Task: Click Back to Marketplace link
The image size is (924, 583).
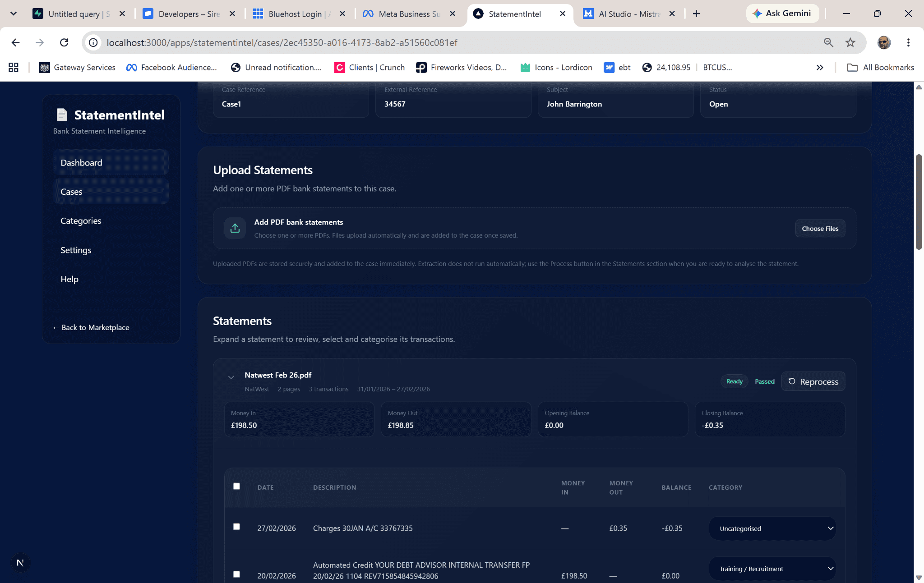Action: (x=91, y=327)
